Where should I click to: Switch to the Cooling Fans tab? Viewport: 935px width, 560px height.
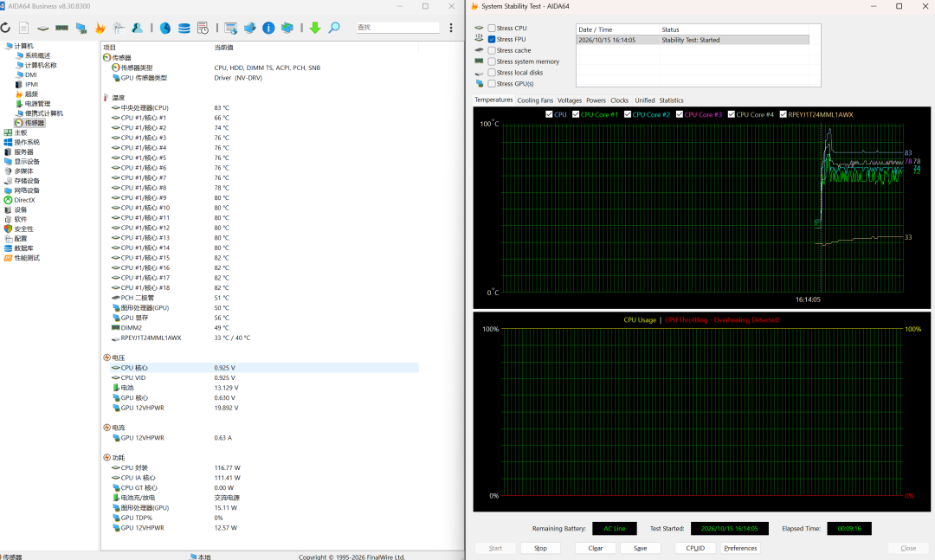click(x=535, y=100)
